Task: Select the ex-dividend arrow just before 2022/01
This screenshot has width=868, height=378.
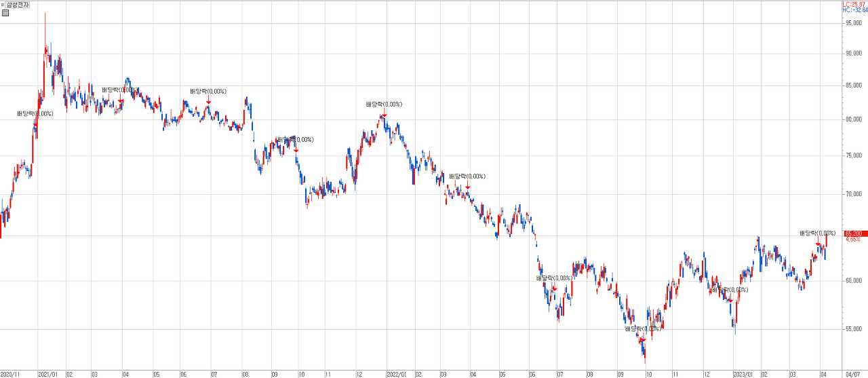Action: (384, 115)
